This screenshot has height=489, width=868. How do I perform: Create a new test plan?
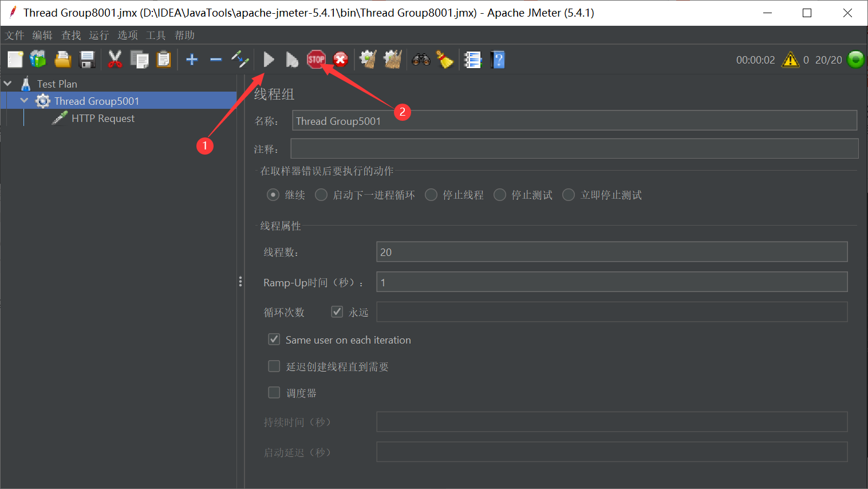coord(15,59)
